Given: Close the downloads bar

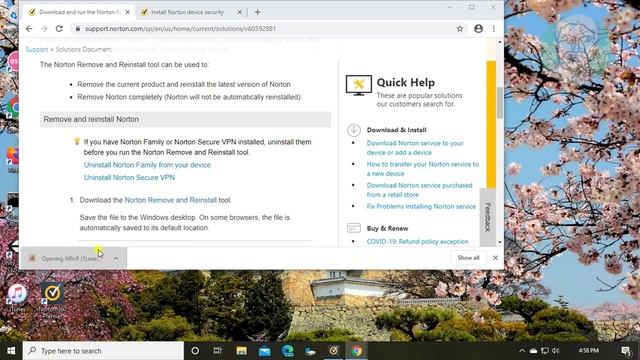Looking at the screenshot, I should click(x=495, y=258).
